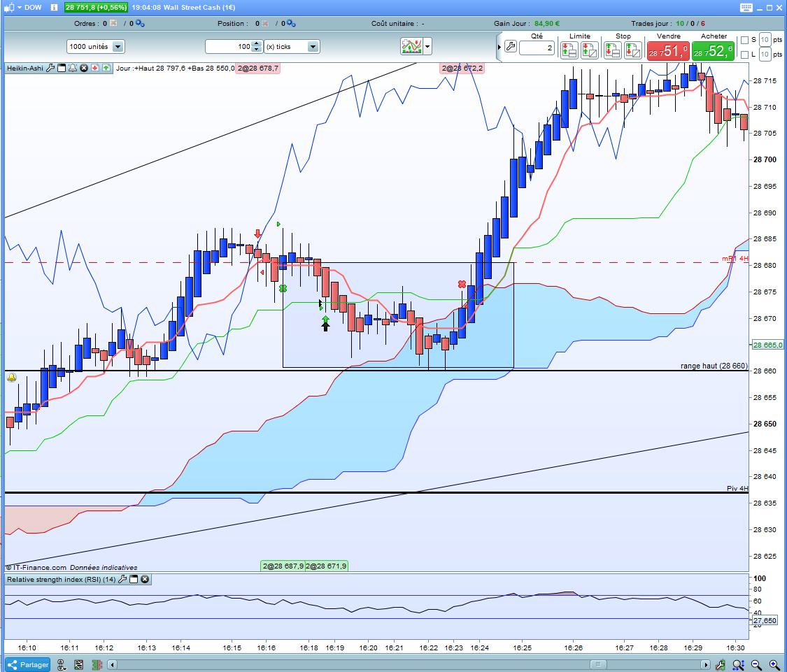Screen dimensions: 787x672
Task: Click the Partager share button
Action: (x=28, y=665)
